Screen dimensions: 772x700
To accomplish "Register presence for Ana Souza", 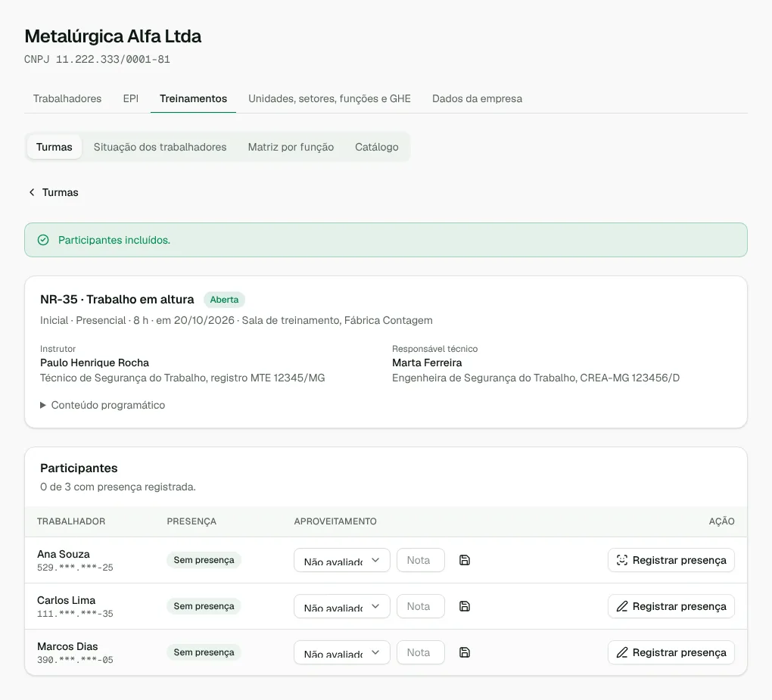I will coord(671,560).
